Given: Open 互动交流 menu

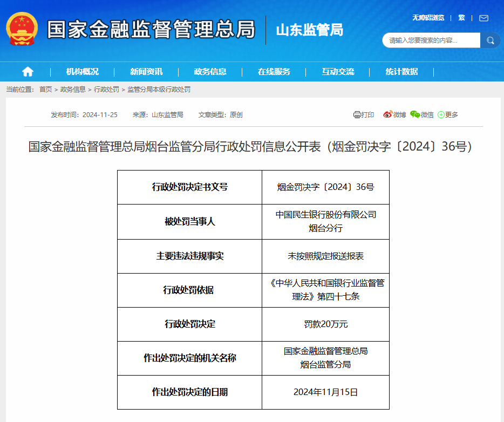Looking at the screenshot, I should (x=338, y=72).
